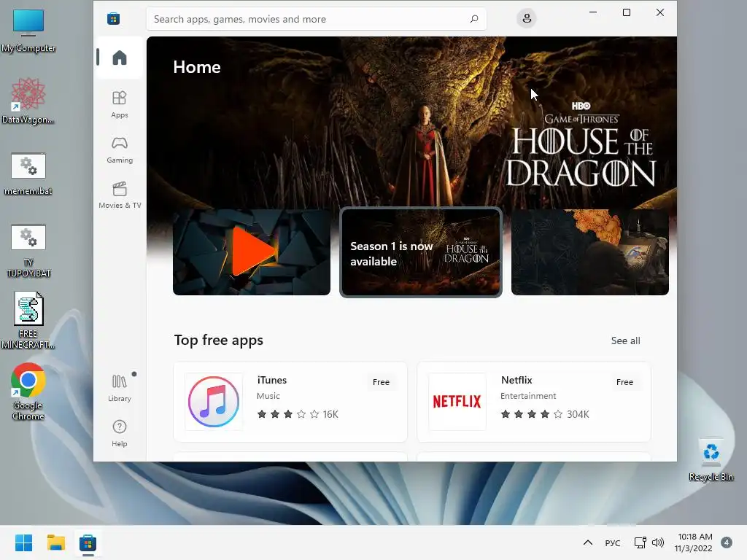Screen dimensions: 747x560
Task: Click the iTunes app title text
Action: point(271,380)
